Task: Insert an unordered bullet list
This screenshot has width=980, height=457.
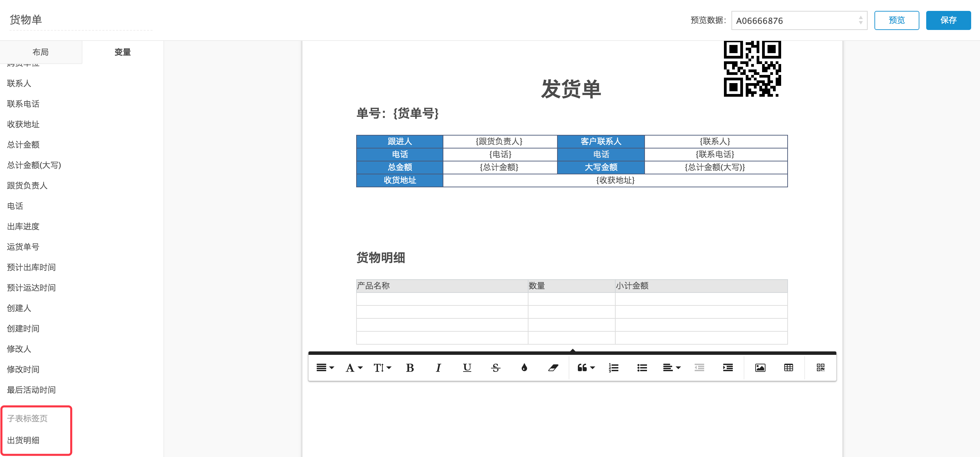Action: point(642,367)
